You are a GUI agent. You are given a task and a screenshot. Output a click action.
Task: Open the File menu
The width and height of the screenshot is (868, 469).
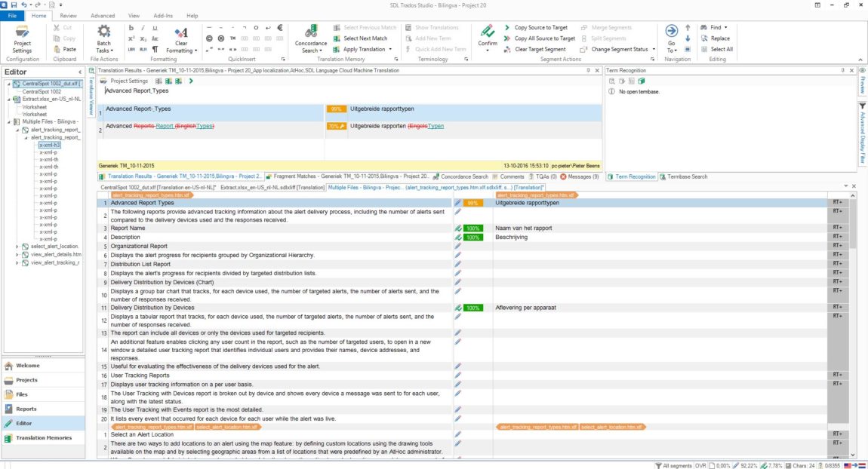click(12, 16)
